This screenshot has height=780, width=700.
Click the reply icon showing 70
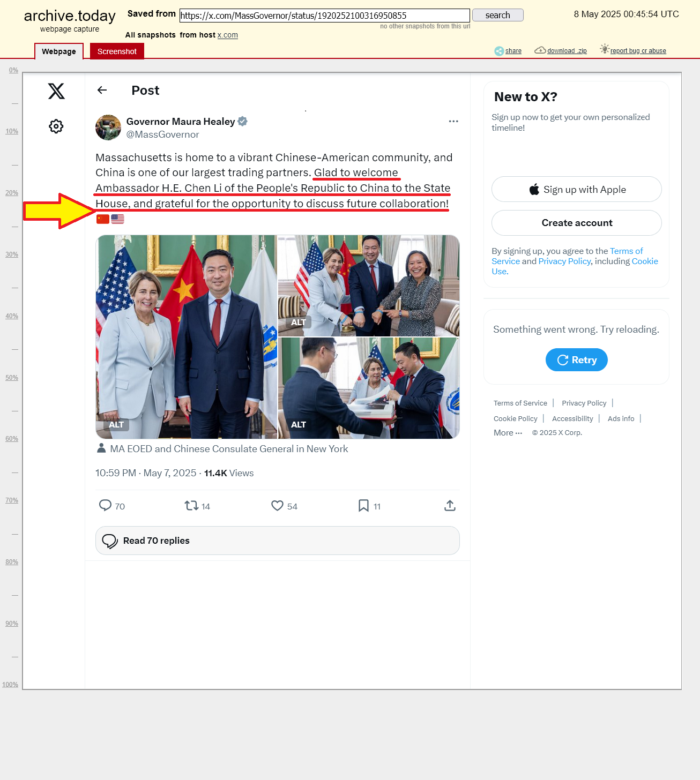105,505
